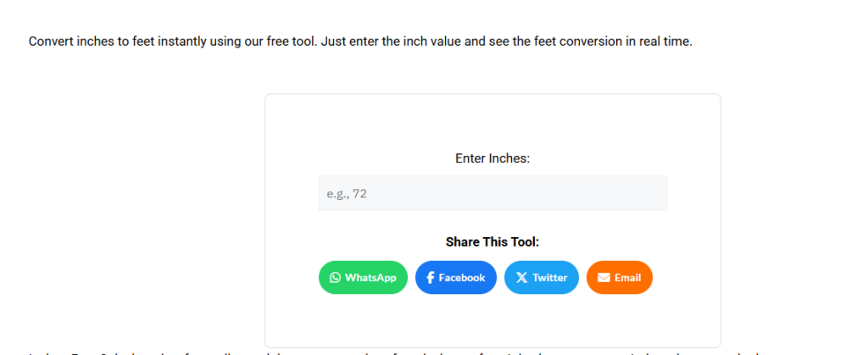Share the tool via the WhatsApp label

tap(370, 277)
